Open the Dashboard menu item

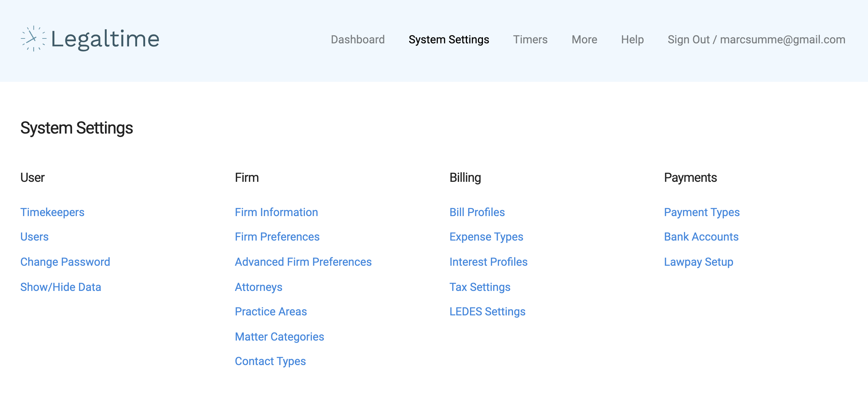point(357,40)
